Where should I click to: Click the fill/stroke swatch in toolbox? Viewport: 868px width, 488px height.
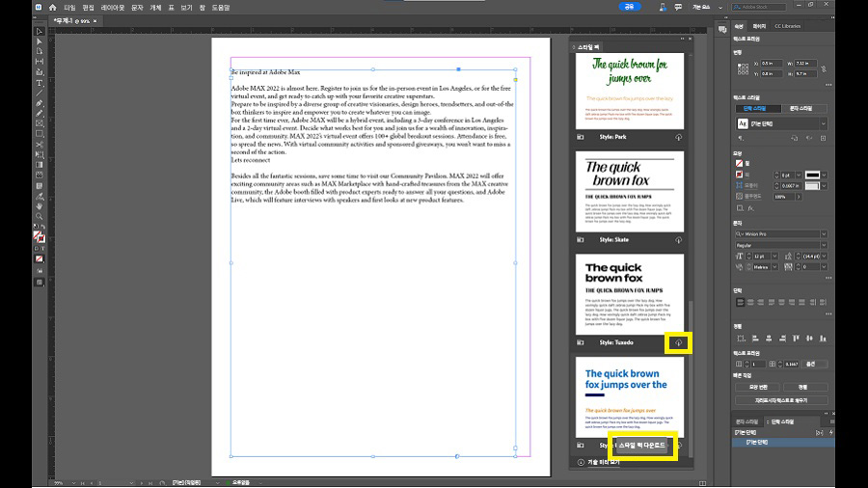click(39, 237)
